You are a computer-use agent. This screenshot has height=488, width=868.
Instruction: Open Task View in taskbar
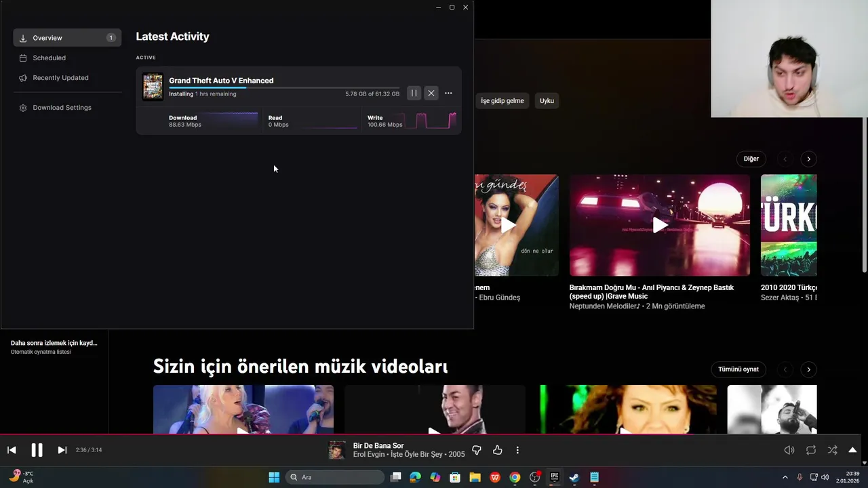tap(396, 477)
